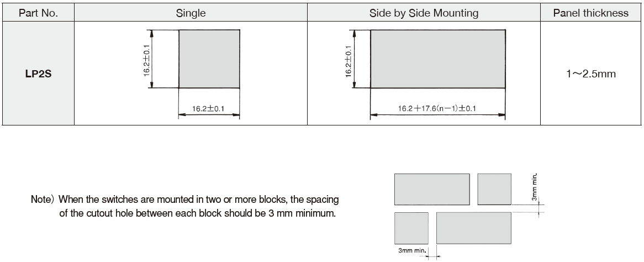
Task: Click the Side by Side Mounting header
Action: [x=424, y=13]
